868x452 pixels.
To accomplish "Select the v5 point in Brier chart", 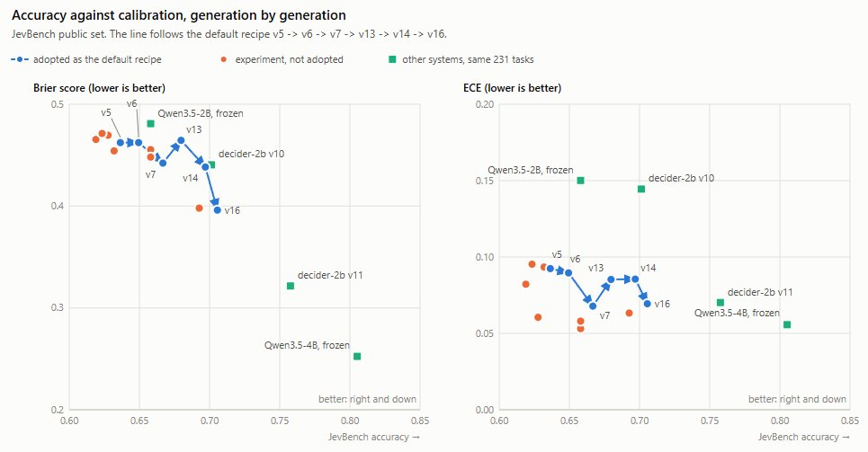I will coord(121,143).
